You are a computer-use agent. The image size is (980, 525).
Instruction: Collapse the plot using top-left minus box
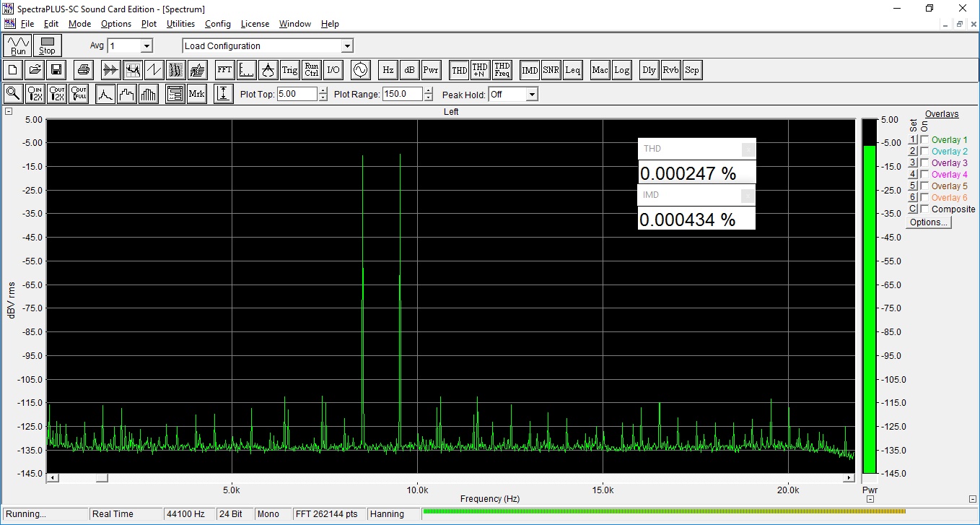8,111
